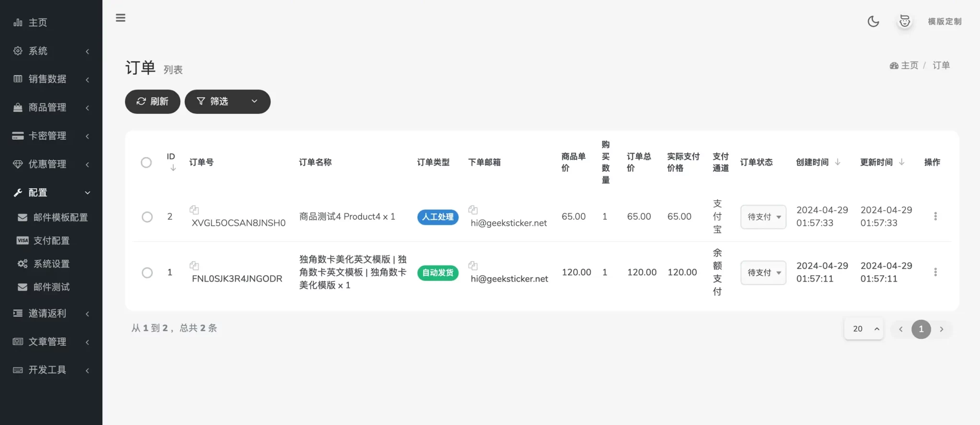
Task: Sort by ID column arrow
Action: click(x=173, y=168)
